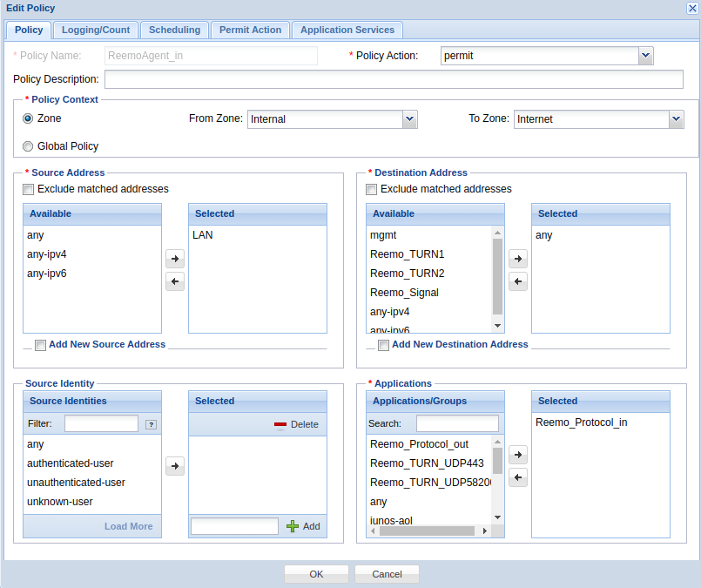Click left arrow to remove destination address
This screenshot has width=701, height=588.
tap(518, 281)
